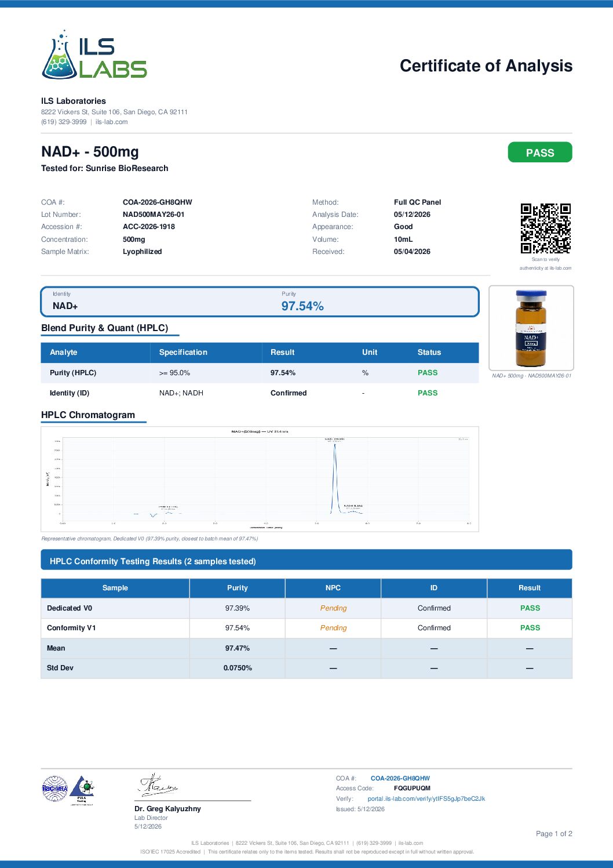Open the portal.ils-lab.com verify link
This screenshot has height=868, width=613.
click(426, 798)
